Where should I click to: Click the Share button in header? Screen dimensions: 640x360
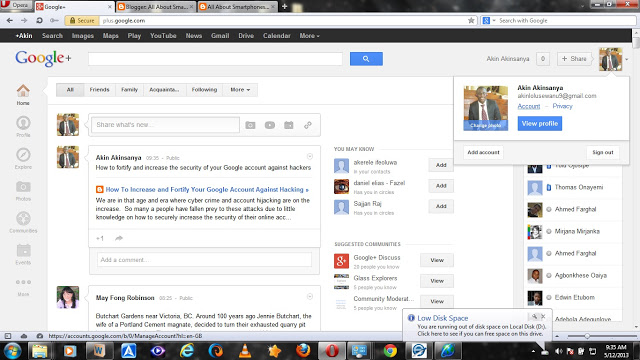(x=574, y=59)
